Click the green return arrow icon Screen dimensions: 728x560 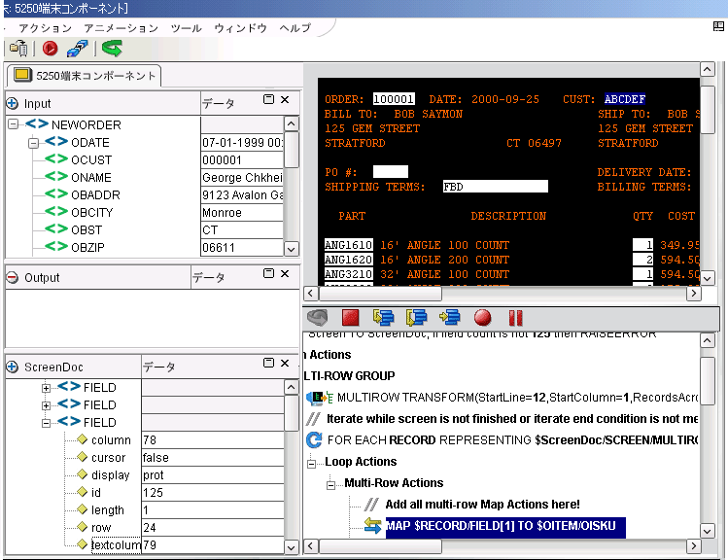(x=112, y=48)
